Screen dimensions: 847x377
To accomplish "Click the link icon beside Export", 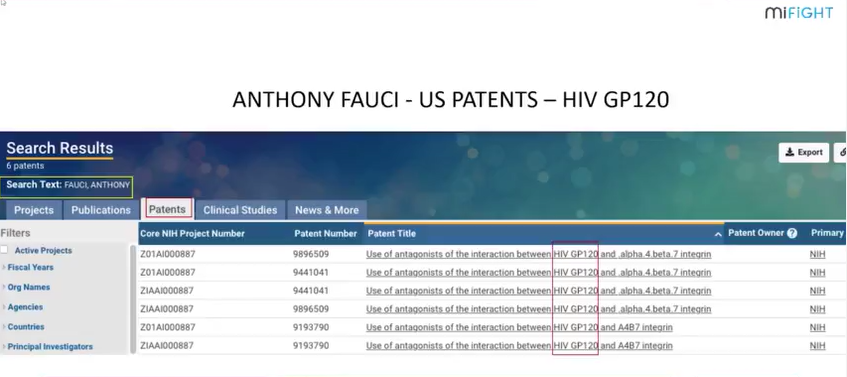I will pyautogui.click(x=842, y=153).
